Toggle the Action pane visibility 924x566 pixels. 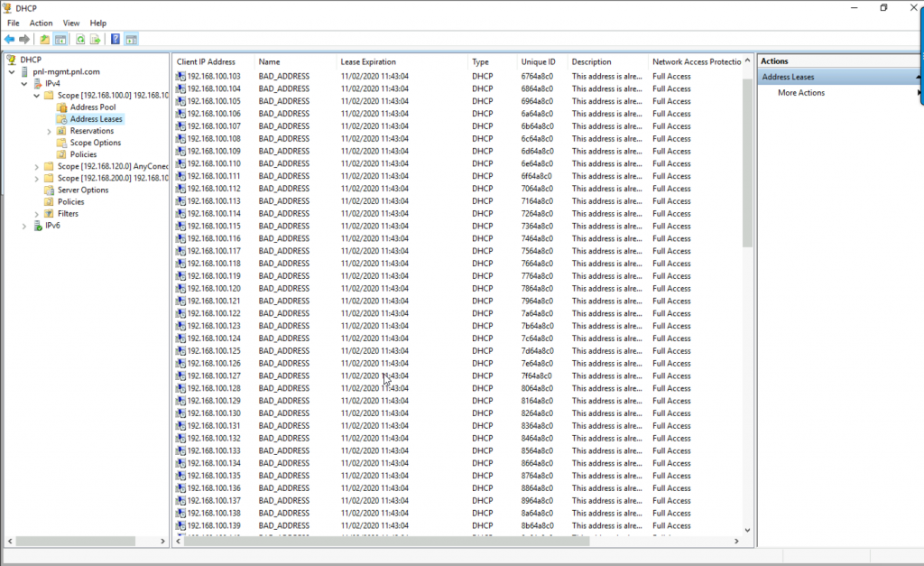point(132,39)
